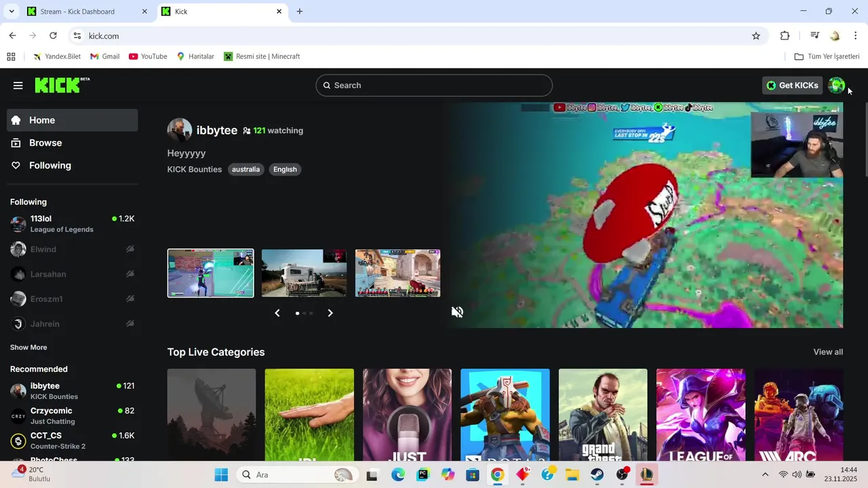Open Steam from taskbar
Viewport: 868px width, 488px height.
click(x=597, y=474)
